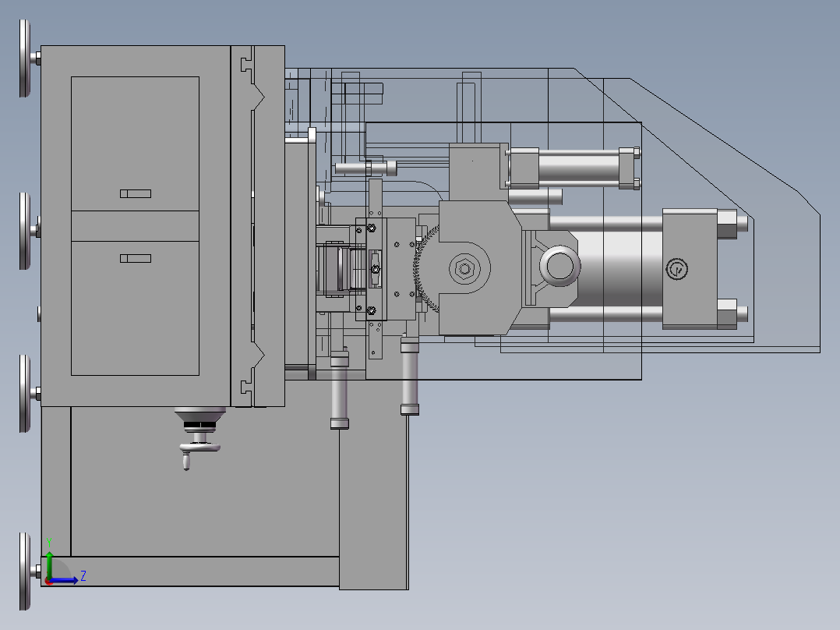
Task: Select the mounting block of the upper cylinder
Action: pyautogui.click(x=478, y=172)
